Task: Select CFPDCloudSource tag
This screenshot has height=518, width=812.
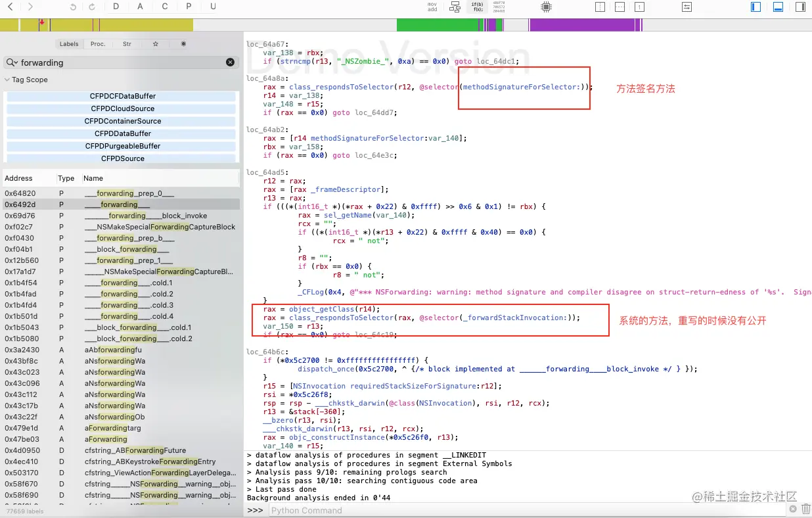Action: click(x=122, y=108)
